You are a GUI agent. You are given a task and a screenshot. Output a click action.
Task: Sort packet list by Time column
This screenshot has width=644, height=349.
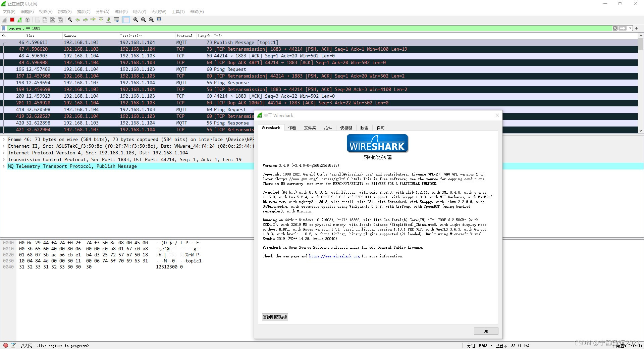[43, 36]
